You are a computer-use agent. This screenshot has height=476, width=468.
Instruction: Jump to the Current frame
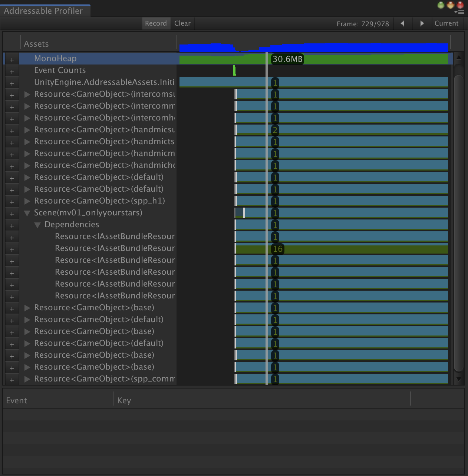[446, 23]
